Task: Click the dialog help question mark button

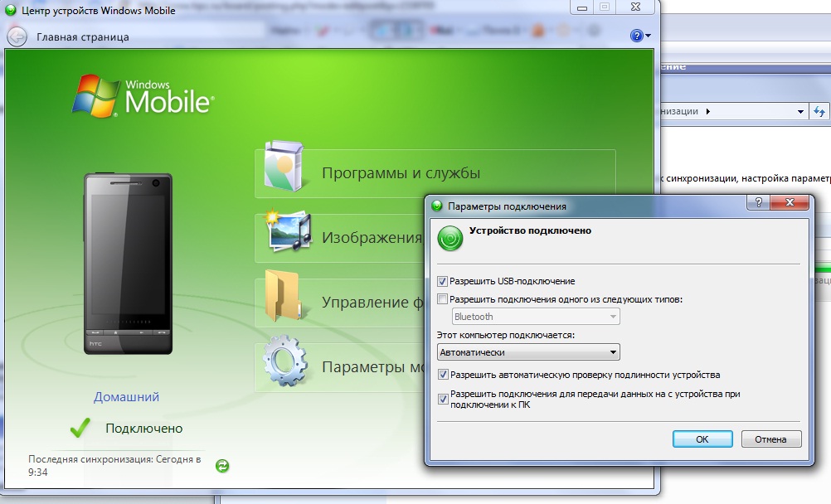Action: [x=758, y=202]
